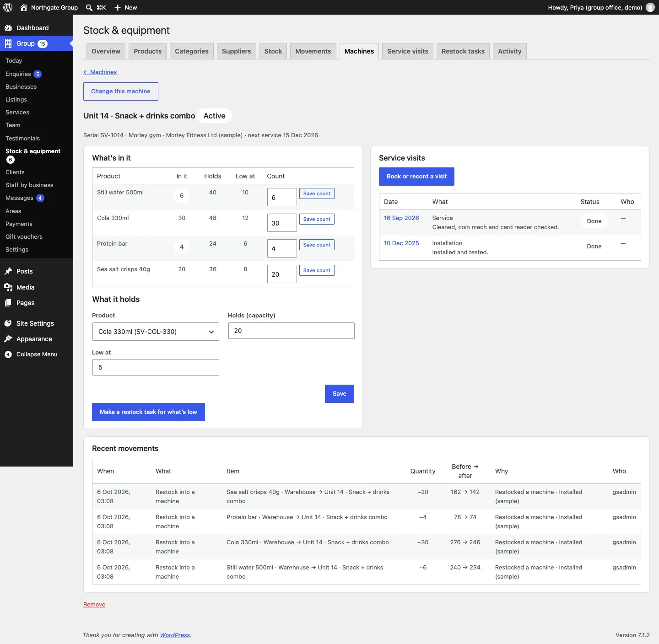Save count for Cola 330ml

pyautogui.click(x=317, y=219)
